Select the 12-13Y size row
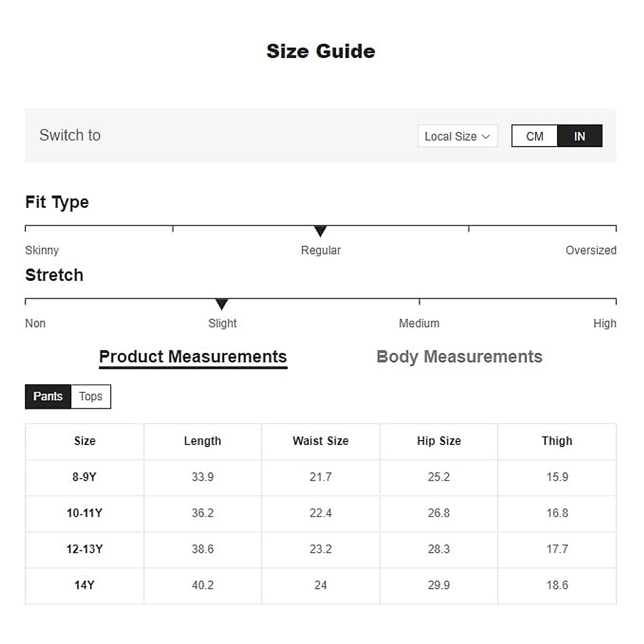 coord(85,550)
